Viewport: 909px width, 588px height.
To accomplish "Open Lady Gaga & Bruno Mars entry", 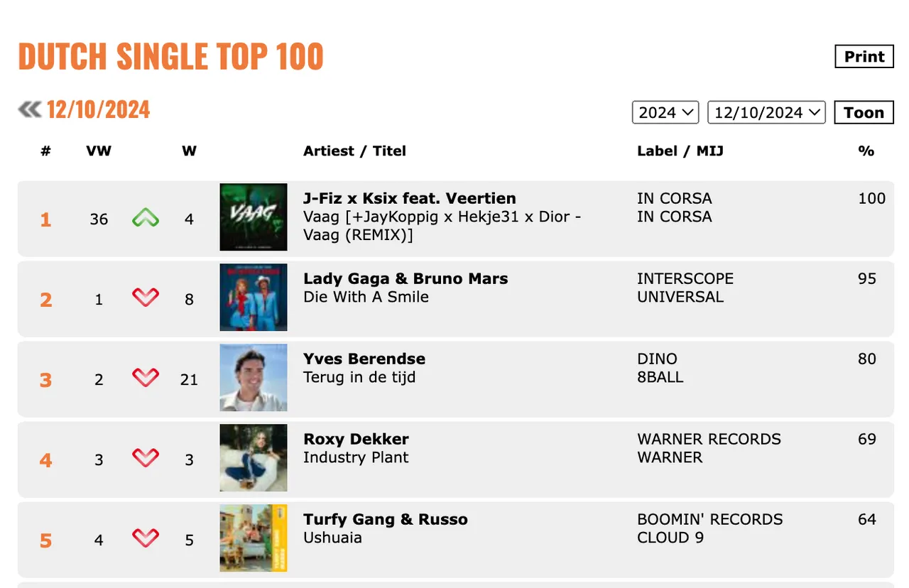I will click(x=405, y=278).
